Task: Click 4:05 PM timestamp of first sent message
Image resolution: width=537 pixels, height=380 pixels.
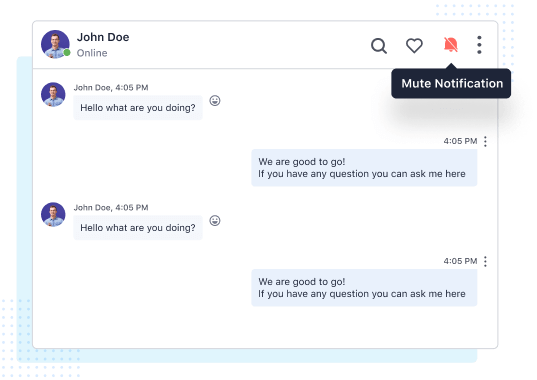Action: click(x=460, y=141)
